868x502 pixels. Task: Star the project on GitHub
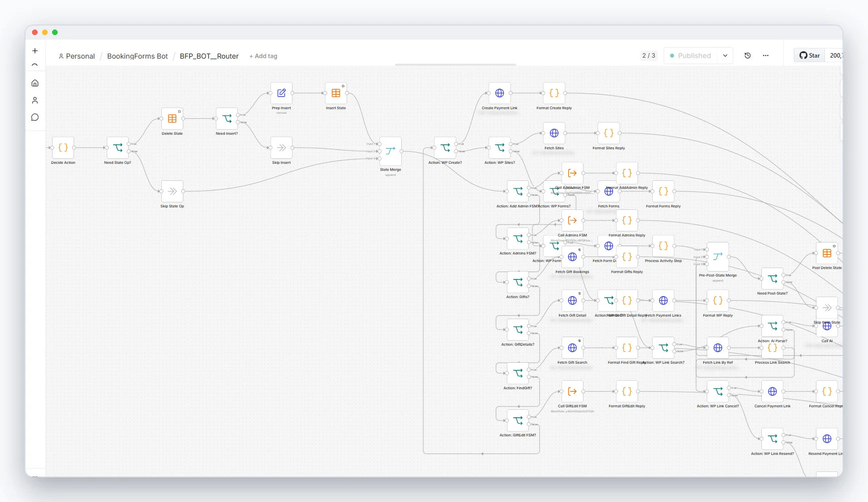pos(809,56)
